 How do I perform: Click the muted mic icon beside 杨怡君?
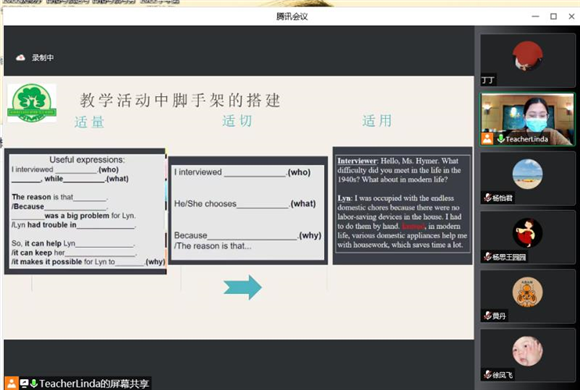click(x=488, y=198)
